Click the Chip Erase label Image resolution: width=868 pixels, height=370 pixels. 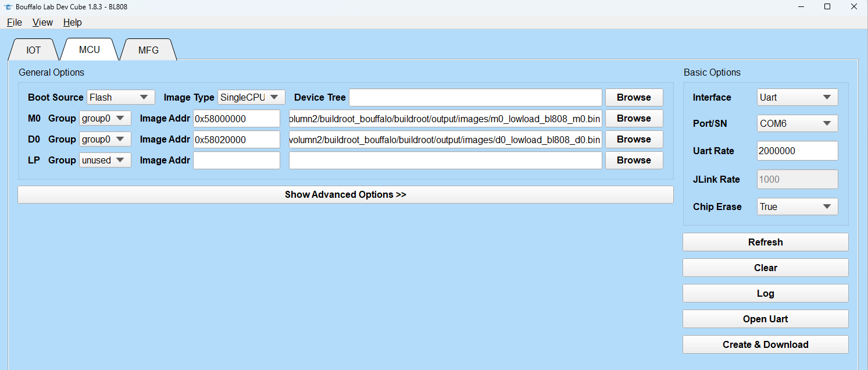click(x=717, y=207)
